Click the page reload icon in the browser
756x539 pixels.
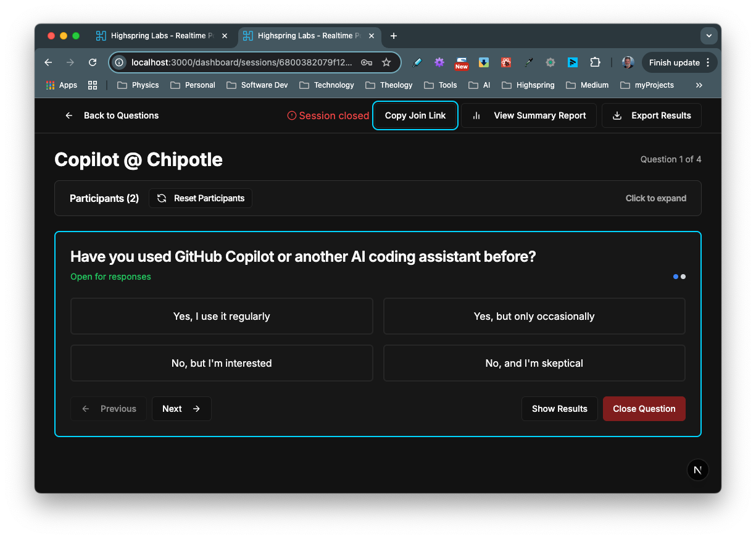click(x=92, y=62)
